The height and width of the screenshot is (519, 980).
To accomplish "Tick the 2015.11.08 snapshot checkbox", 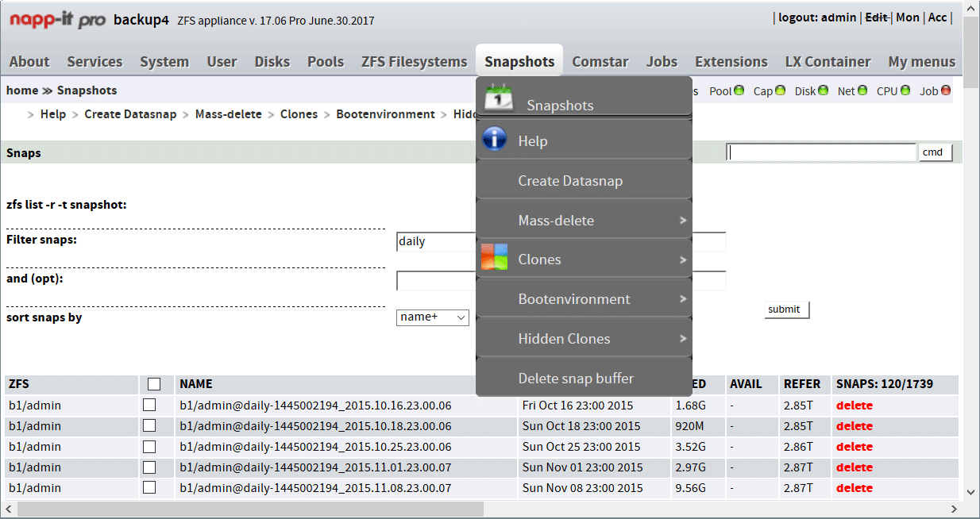I will (x=149, y=487).
